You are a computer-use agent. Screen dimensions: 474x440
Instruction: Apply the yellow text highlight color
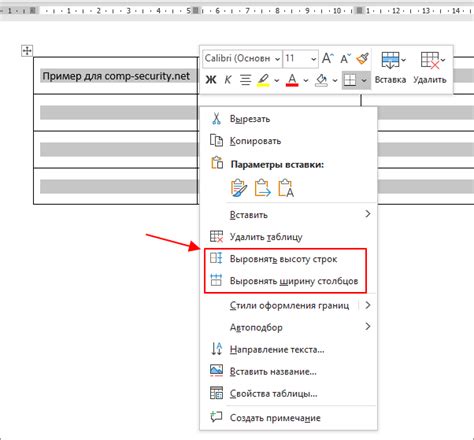pos(263,80)
